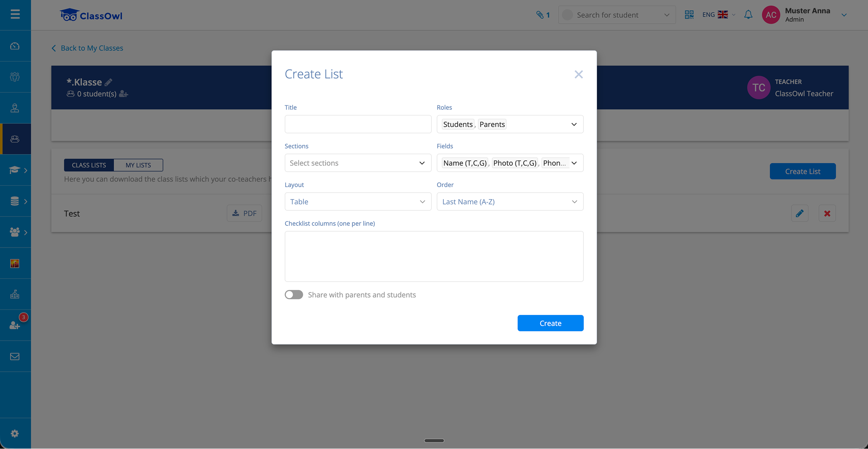This screenshot has width=868, height=449.
Task: Open the Order Last Name (A-Z) dropdown
Action: tap(510, 201)
